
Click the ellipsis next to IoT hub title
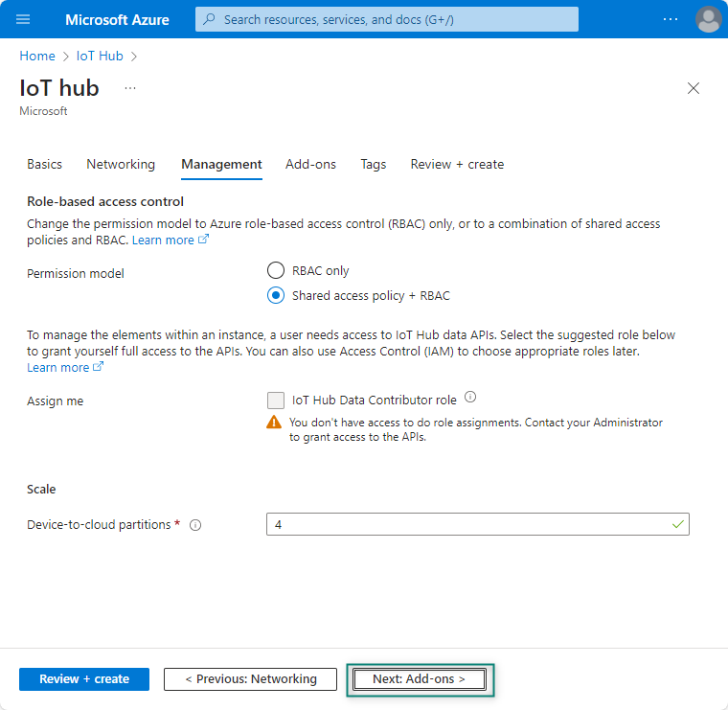(130, 88)
